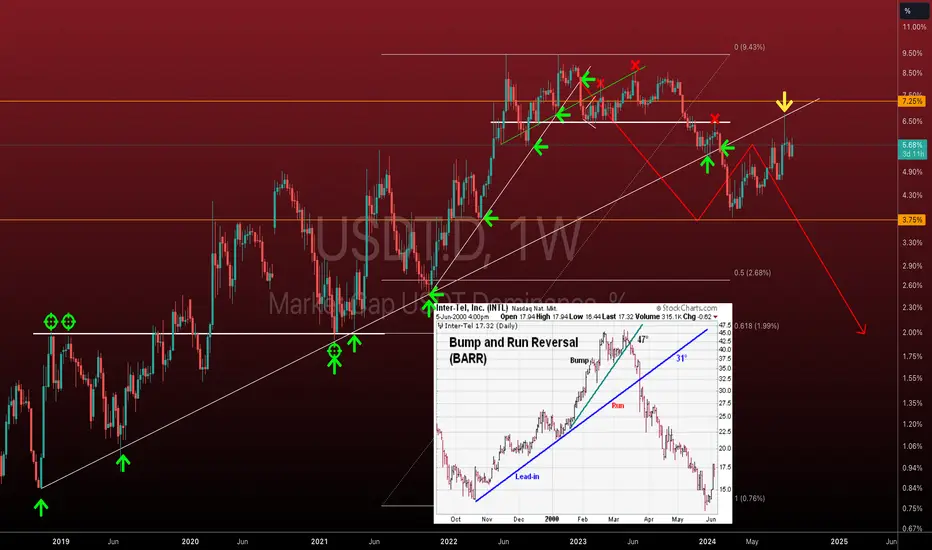
Task: Select the orange 7.25% price label
Action: point(912,102)
